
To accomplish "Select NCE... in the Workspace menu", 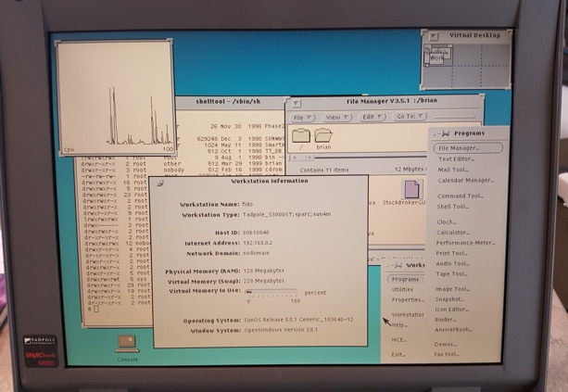I will coord(398,340).
